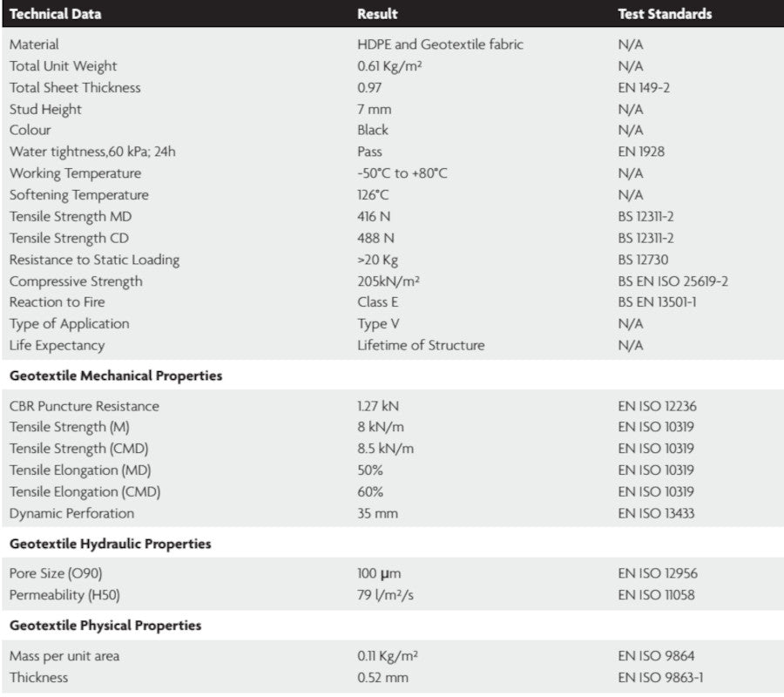
Task: Click the Softening Temperature value 126°C
Action: tap(375, 195)
